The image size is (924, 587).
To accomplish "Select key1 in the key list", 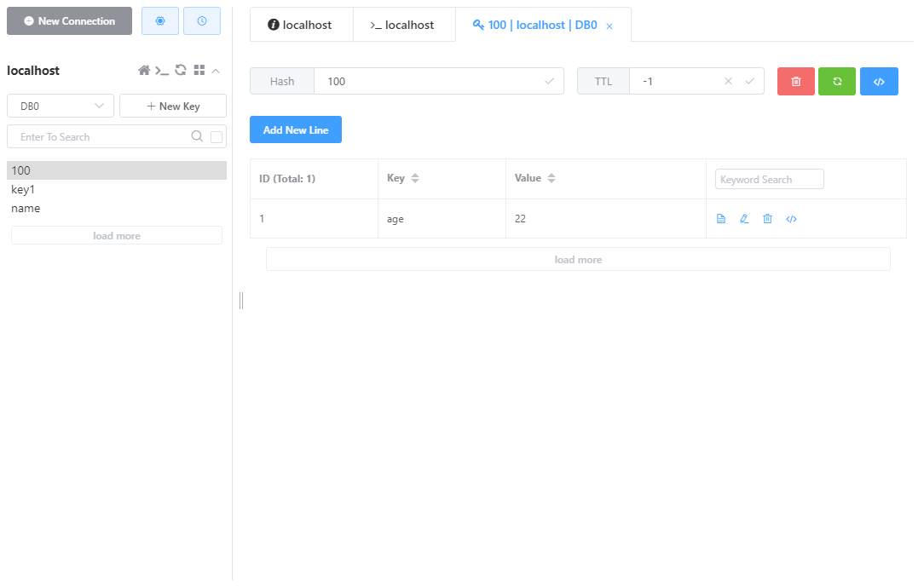I will click(117, 190).
